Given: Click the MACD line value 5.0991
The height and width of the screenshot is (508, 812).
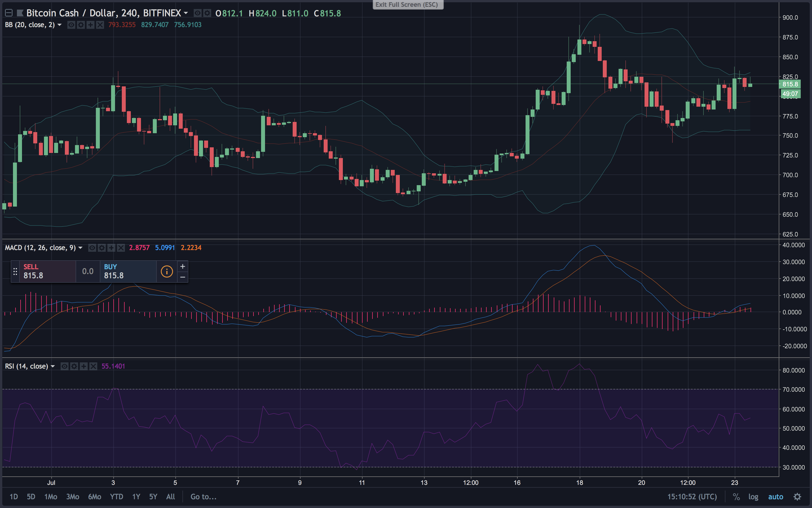Looking at the screenshot, I should [x=165, y=248].
